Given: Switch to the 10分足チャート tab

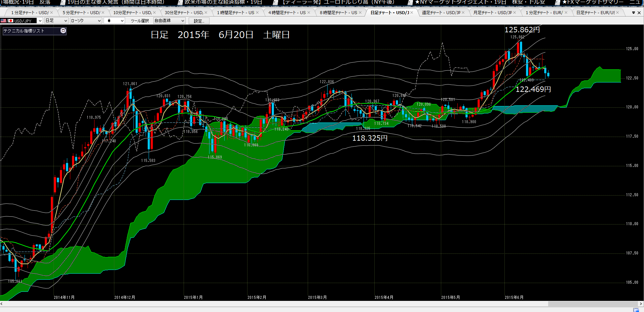Looking at the screenshot, I should click(x=132, y=12).
